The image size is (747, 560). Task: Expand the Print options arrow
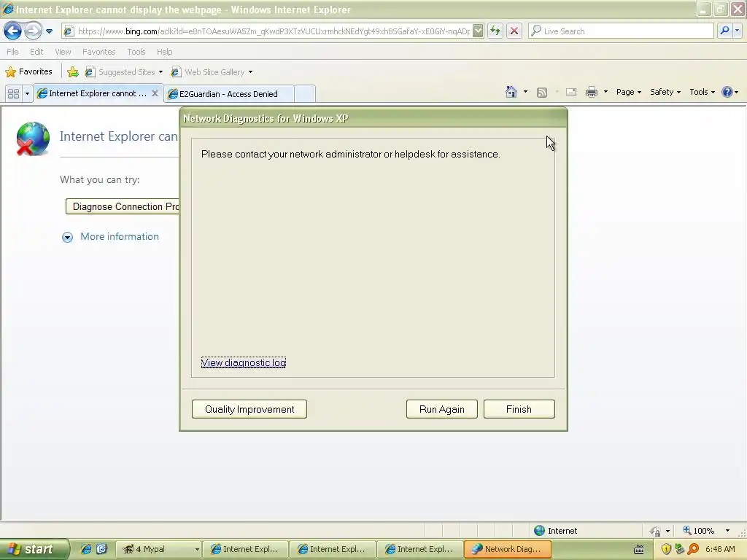tap(605, 92)
